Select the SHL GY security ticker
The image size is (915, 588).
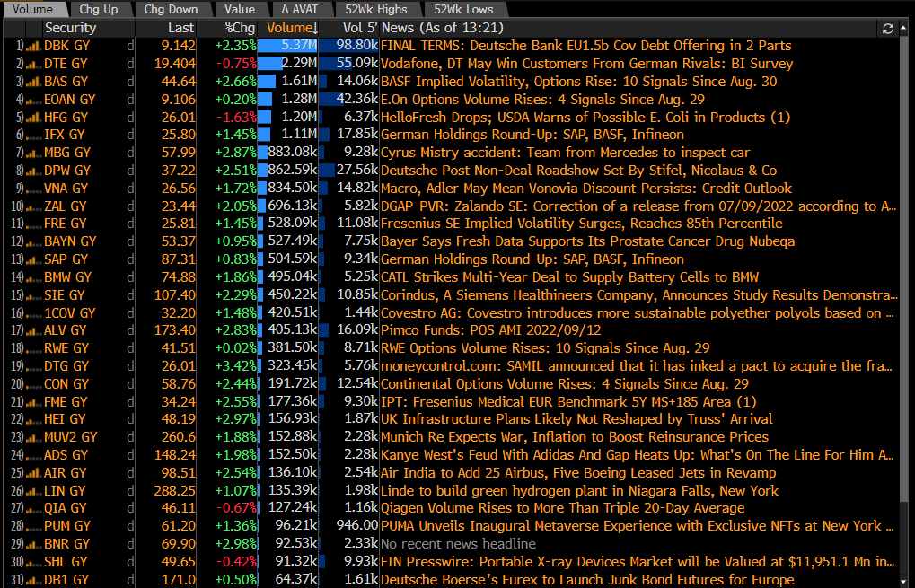pyautogui.click(x=66, y=562)
